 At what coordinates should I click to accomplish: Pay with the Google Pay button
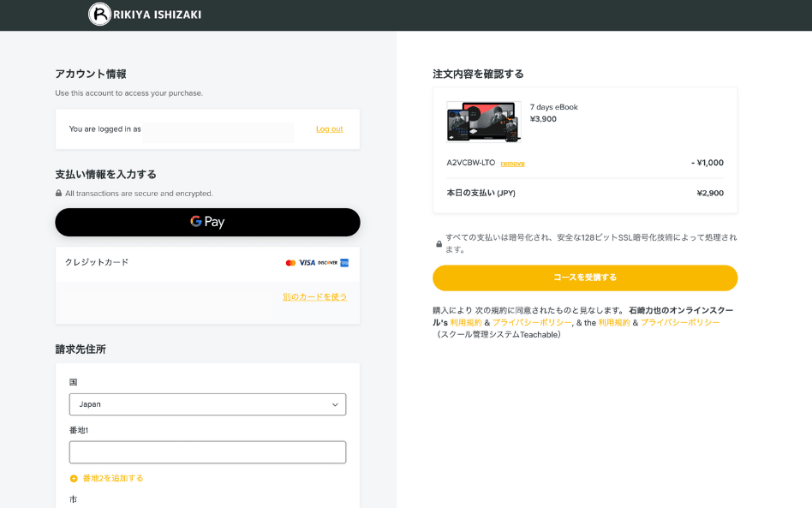pos(207,222)
